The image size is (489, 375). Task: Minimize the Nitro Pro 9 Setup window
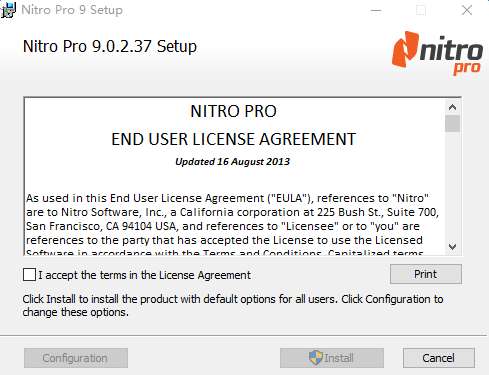point(376,10)
